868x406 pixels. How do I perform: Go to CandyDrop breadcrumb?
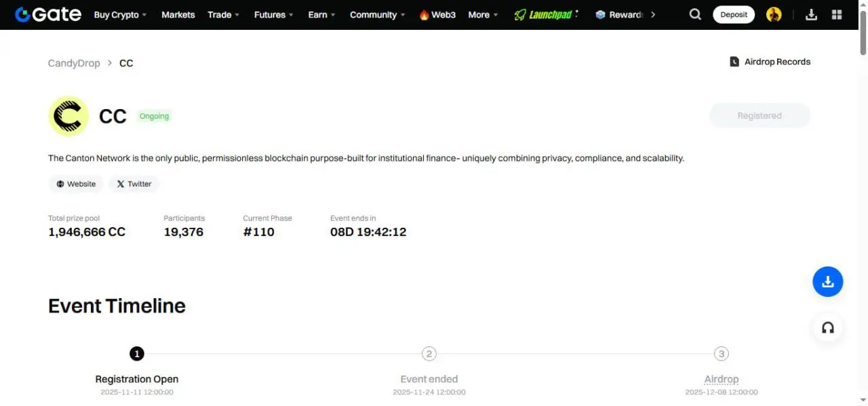74,63
